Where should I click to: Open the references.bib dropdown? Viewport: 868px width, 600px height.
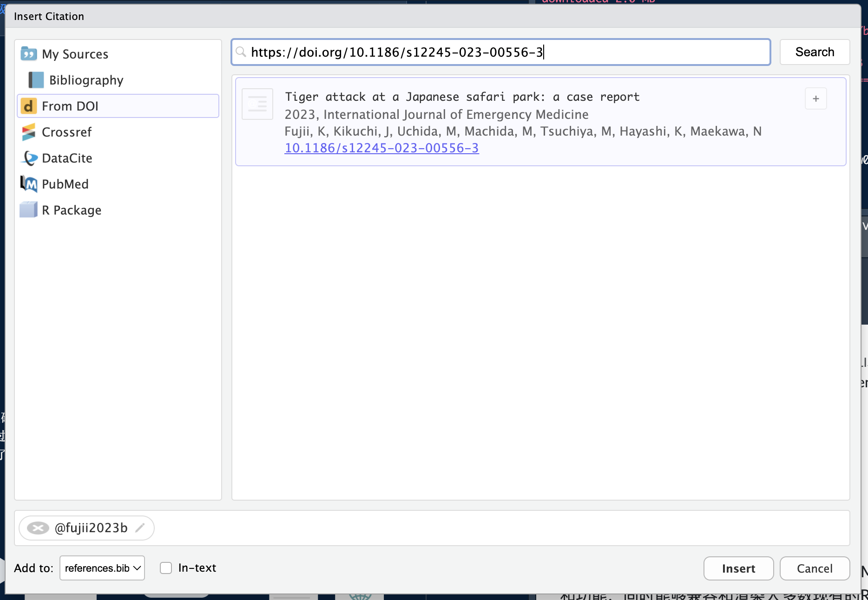click(102, 568)
